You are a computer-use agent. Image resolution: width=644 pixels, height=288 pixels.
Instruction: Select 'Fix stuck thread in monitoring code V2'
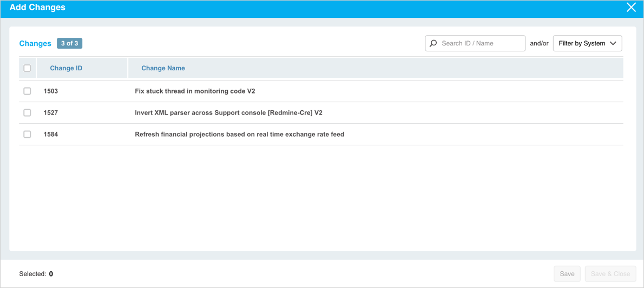click(x=195, y=91)
